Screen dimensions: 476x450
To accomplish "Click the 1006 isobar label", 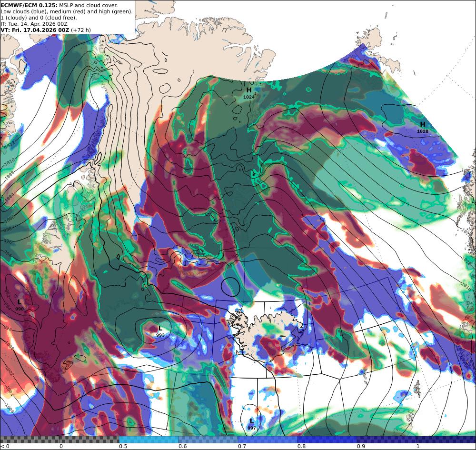I will pos(10,409).
